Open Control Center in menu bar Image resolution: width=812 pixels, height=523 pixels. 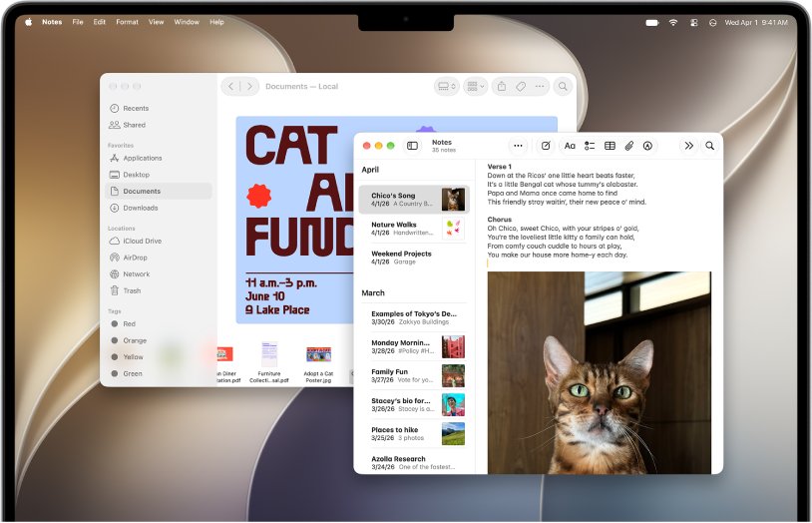pos(694,23)
